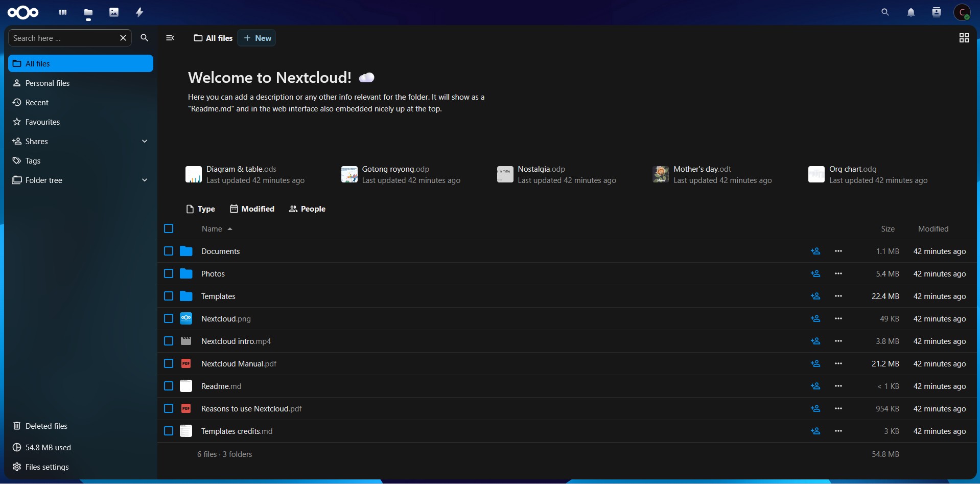This screenshot has width=980, height=484.
Task: Clear the search field with the X
Action: click(x=123, y=37)
